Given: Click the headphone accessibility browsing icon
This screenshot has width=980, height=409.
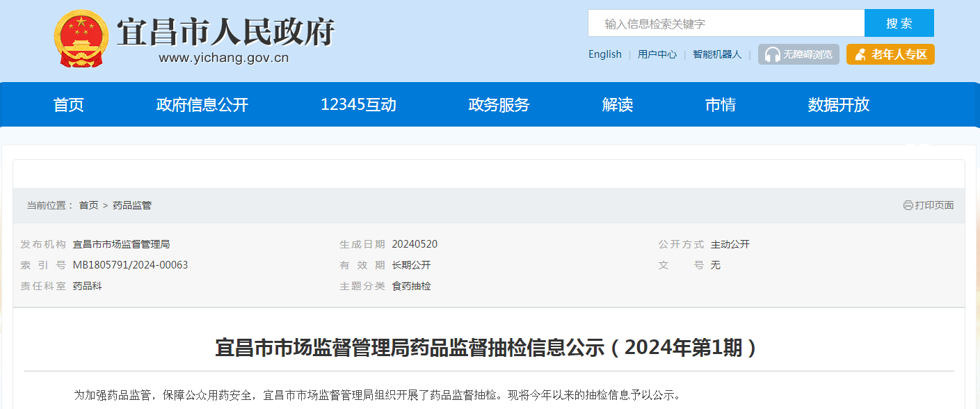Looking at the screenshot, I should click(772, 54).
